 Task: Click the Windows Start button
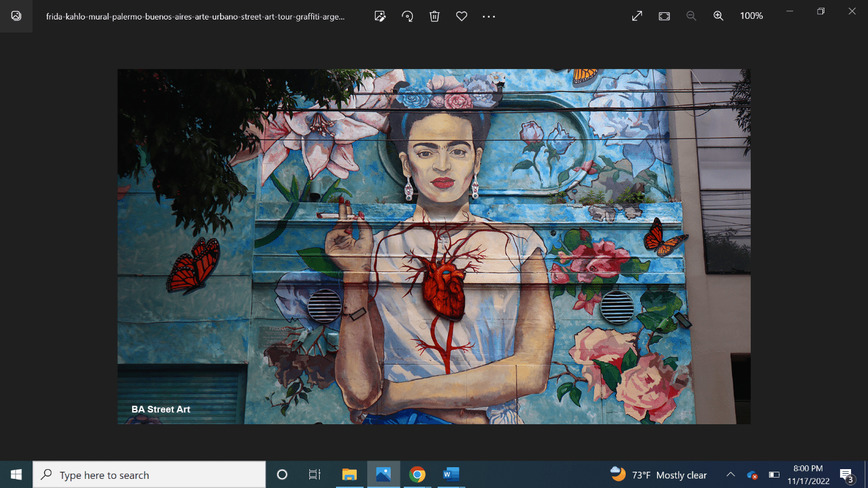(x=16, y=475)
